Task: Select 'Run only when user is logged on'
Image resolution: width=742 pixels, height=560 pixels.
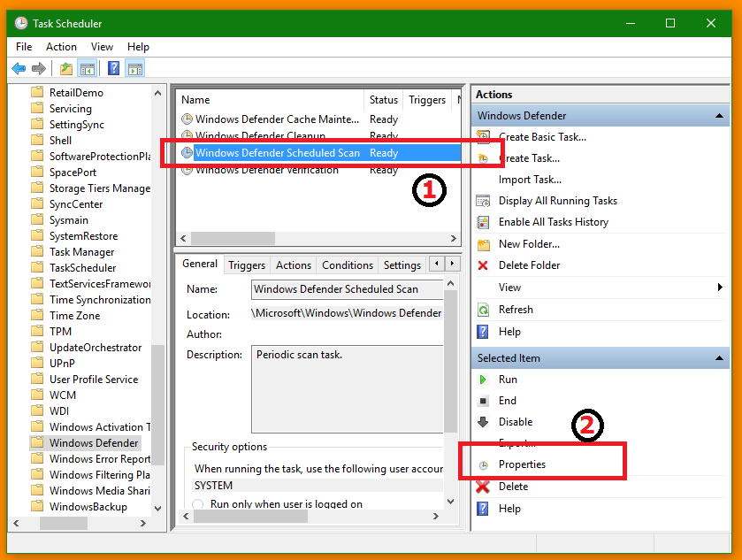Action: 198,504
